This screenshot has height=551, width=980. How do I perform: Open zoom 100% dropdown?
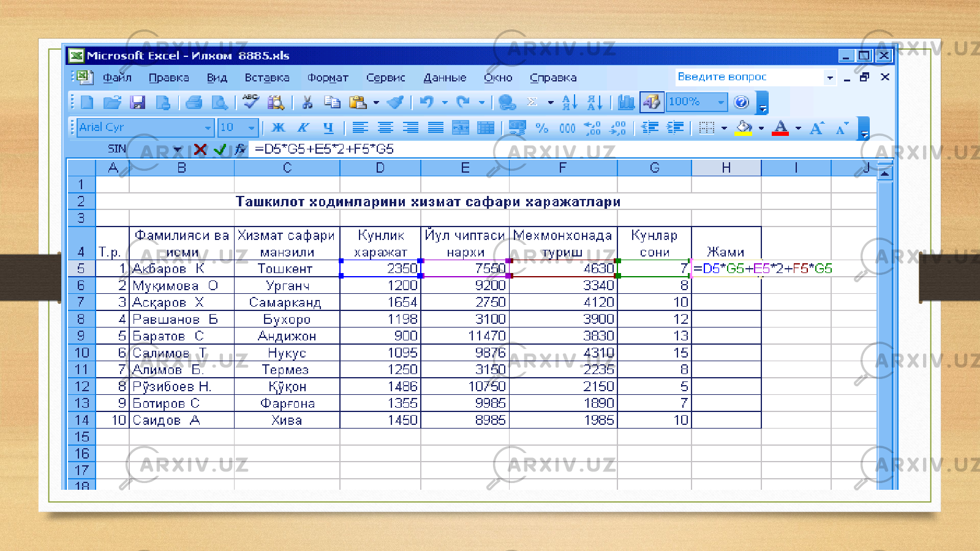point(721,102)
